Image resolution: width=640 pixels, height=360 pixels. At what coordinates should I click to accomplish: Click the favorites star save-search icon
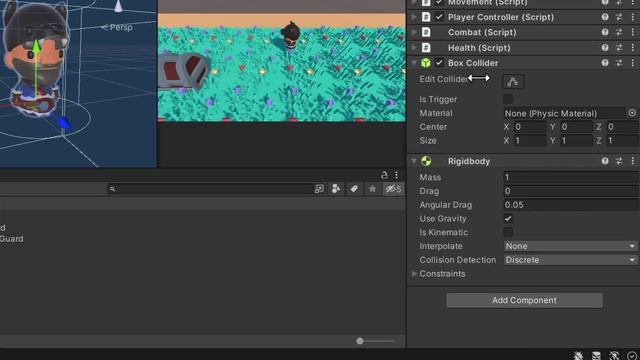point(372,189)
